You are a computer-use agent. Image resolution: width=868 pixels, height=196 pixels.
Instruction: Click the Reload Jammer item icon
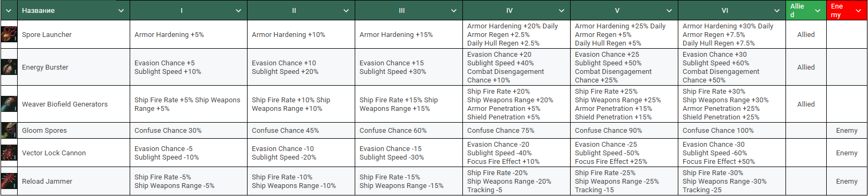tap(9, 181)
